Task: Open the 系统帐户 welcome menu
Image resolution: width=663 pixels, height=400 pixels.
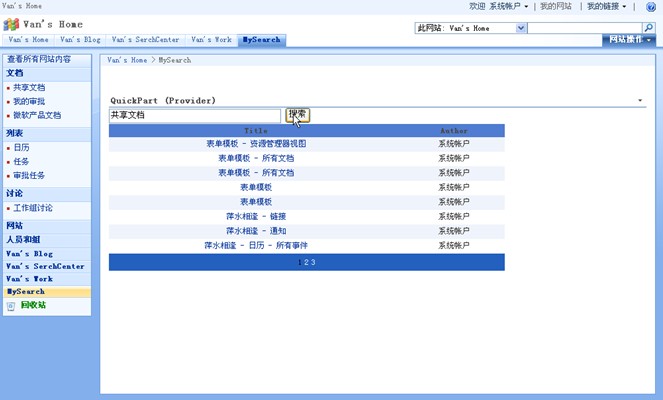Action: tap(509, 6)
